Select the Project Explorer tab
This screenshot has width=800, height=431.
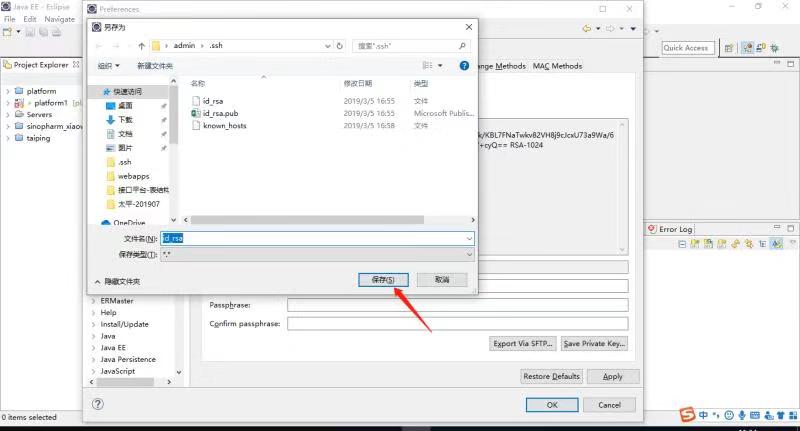pos(41,65)
